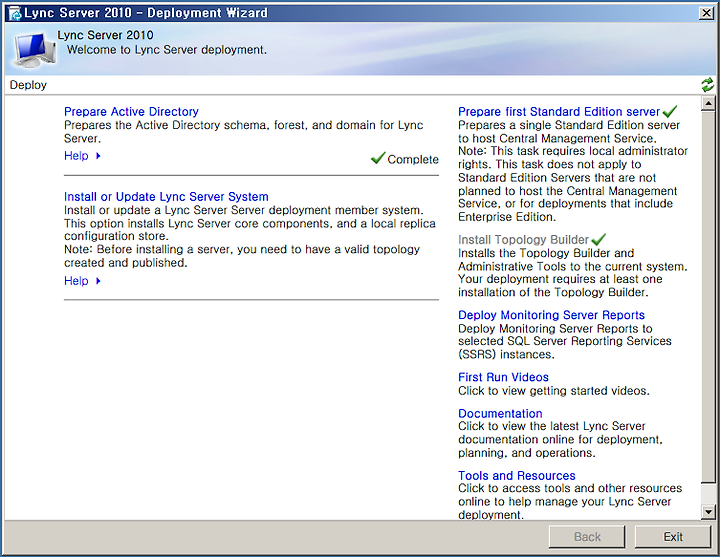Click the 'Lync Server 2010' header title

105,35
